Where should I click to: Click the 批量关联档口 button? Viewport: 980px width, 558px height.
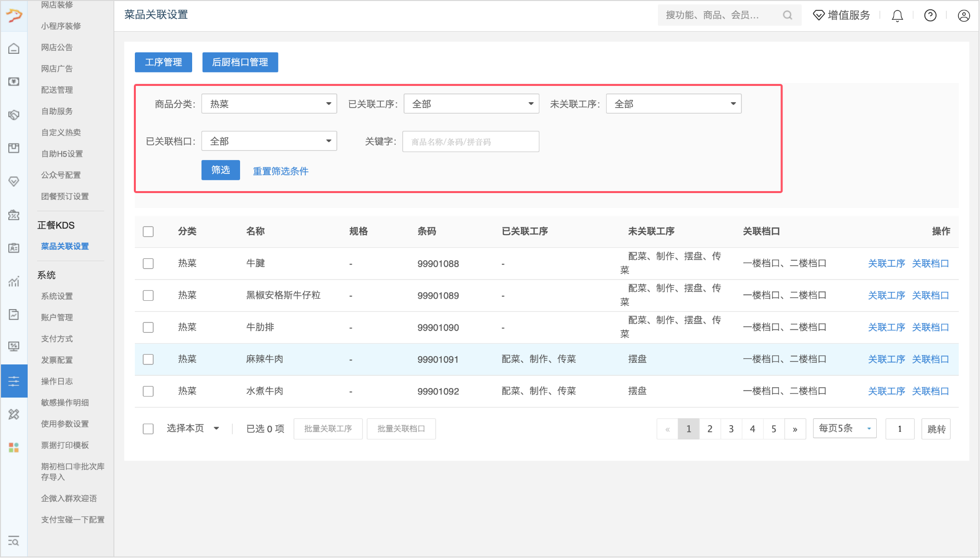click(401, 429)
